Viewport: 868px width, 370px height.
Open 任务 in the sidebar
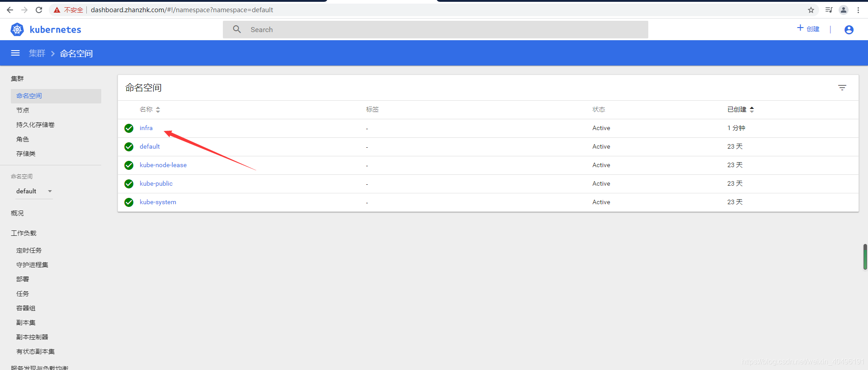click(23, 294)
